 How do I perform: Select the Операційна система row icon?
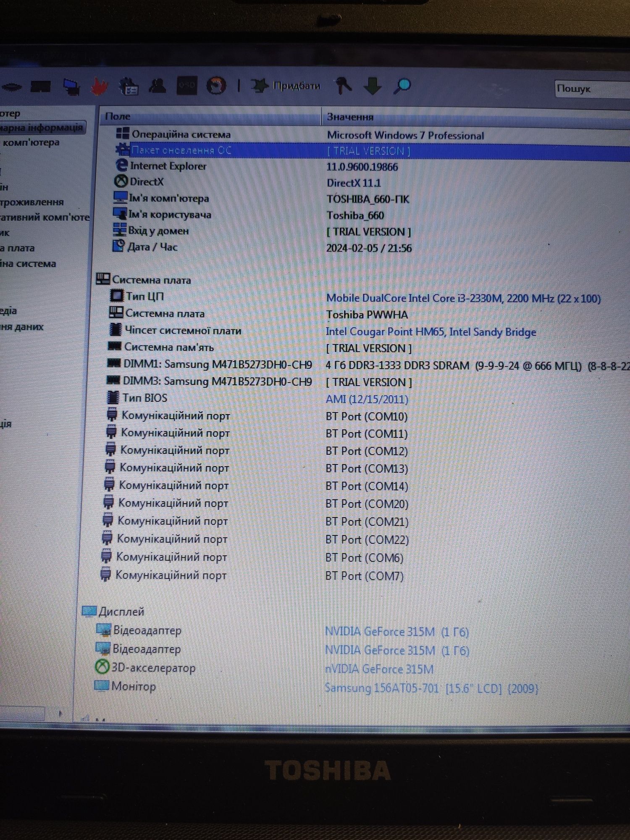[x=122, y=134]
